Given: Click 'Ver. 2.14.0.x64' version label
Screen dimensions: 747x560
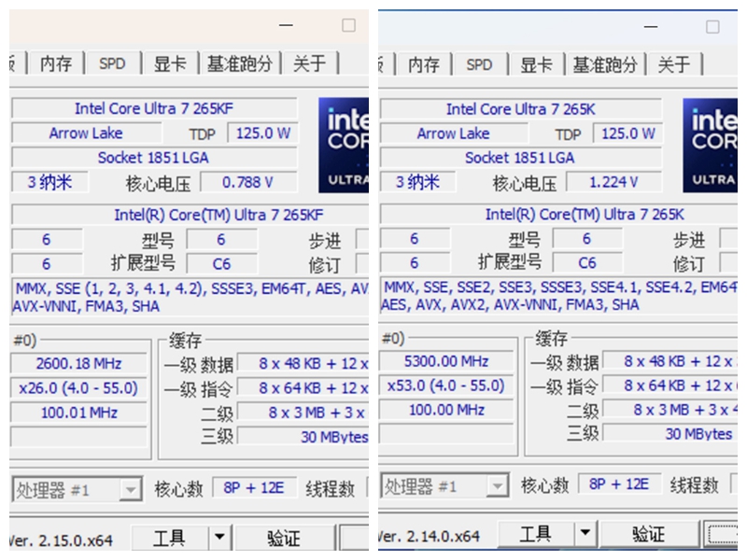Looking at the screenshot, I should point(430,536).
